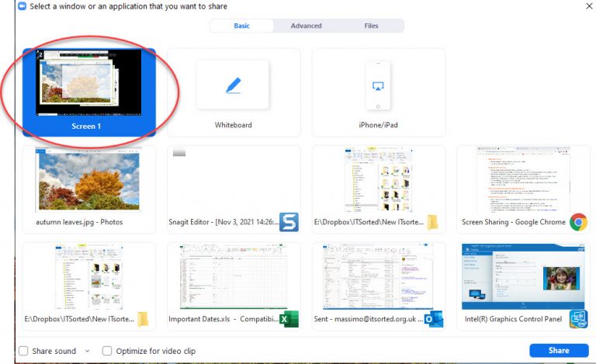Click the Outlook icon beside Sent mailbox

click(434, 319)
